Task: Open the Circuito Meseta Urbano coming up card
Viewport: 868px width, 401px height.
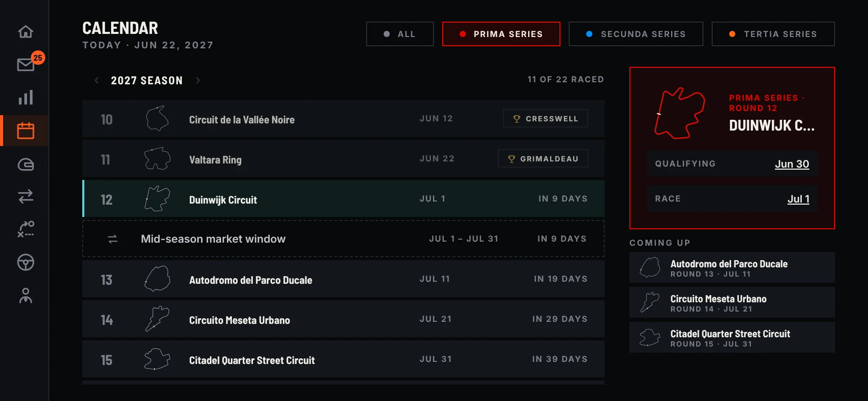Action: [x=732, y=302]
